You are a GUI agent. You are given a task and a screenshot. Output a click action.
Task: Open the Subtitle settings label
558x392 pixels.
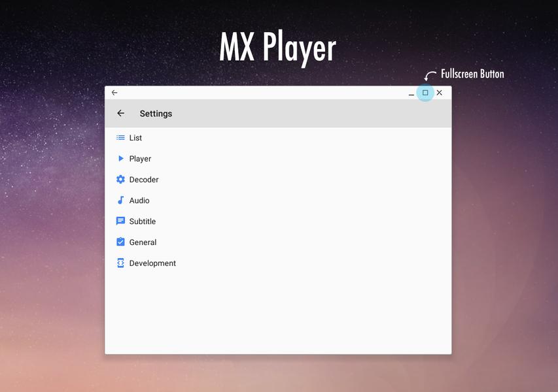pyautogui.click(x=143, y=221)
